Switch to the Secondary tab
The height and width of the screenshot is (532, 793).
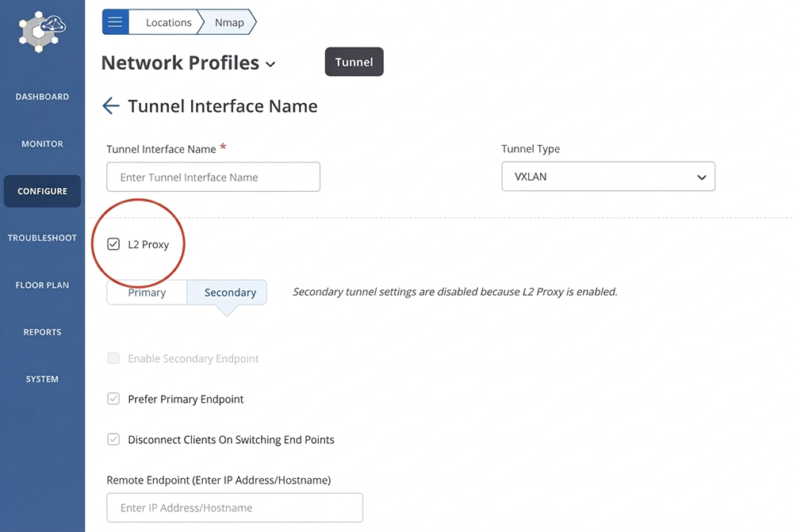click(227, 293)
